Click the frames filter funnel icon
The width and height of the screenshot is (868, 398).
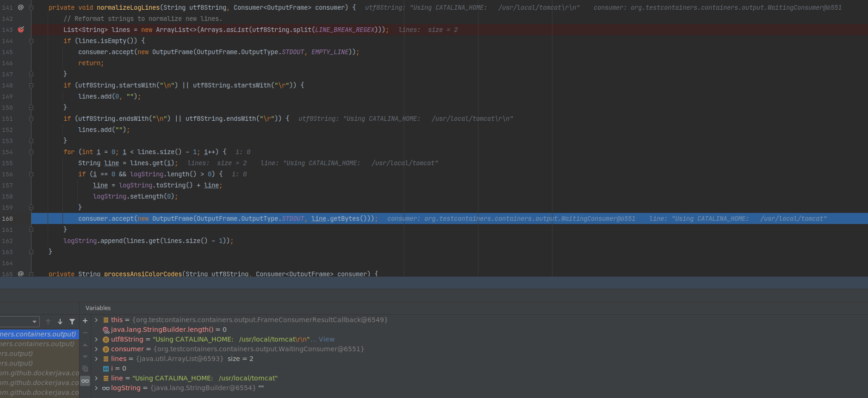tap(72, 321)
